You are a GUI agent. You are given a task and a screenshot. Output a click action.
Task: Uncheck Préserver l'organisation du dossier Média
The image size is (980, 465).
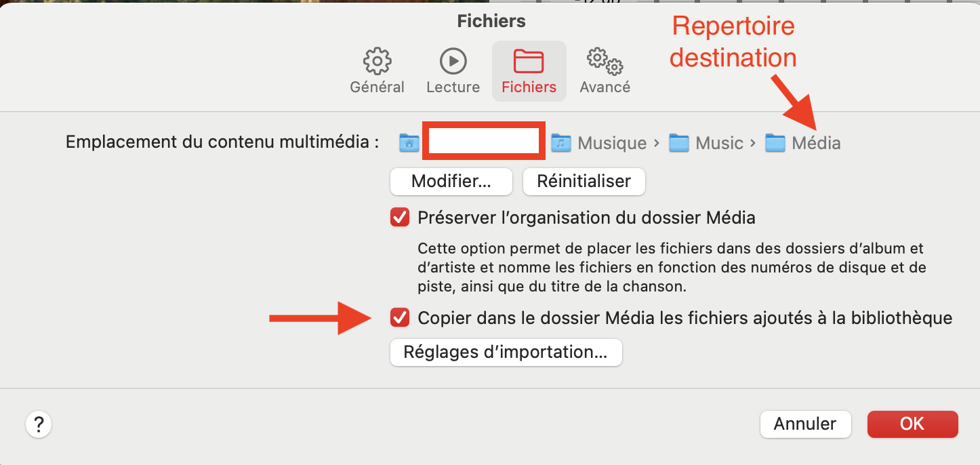pos(400,218)
